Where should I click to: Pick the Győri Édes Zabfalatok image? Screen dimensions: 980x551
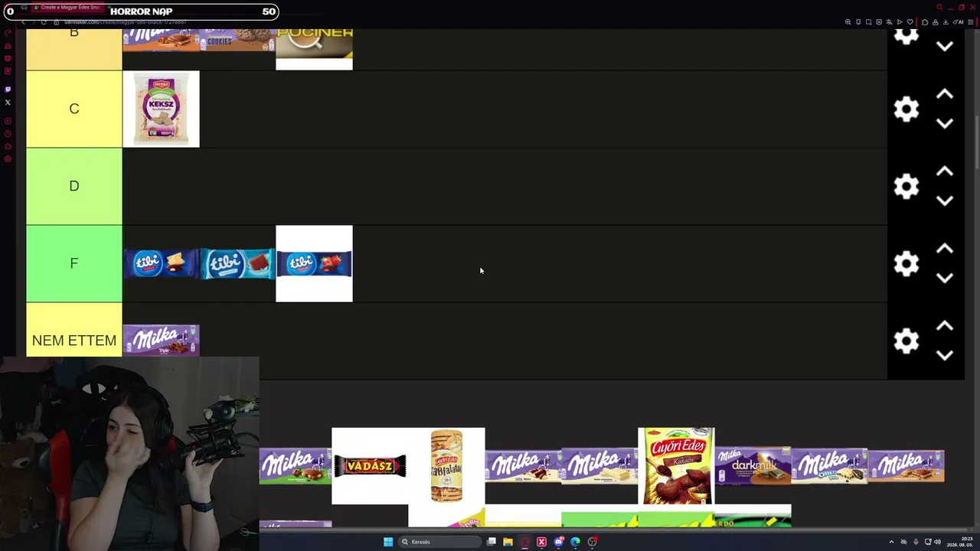tap(446, 466)
